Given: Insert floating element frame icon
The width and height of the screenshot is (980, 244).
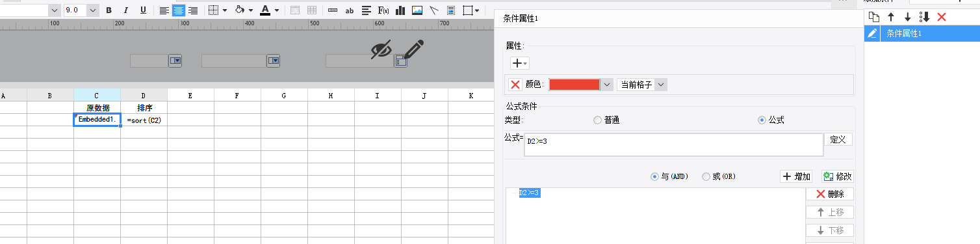Looking at the screenshot, I should [x=467, y=10].
